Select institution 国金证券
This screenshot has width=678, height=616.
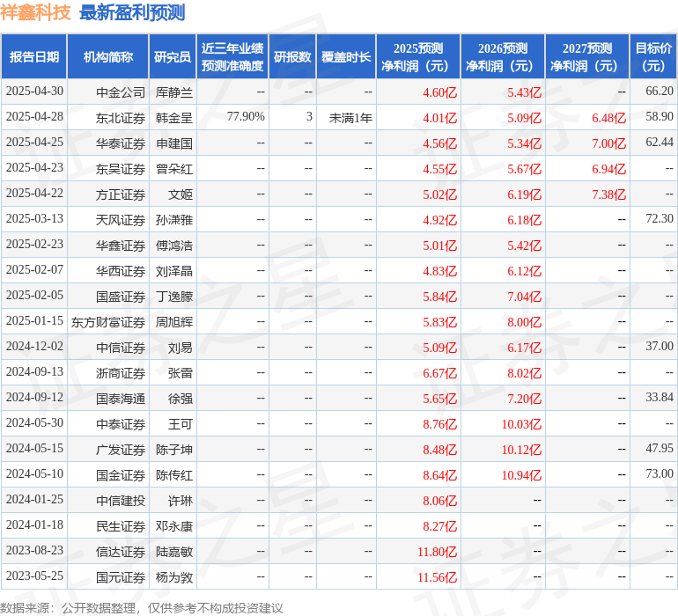[x=121, y=474]
